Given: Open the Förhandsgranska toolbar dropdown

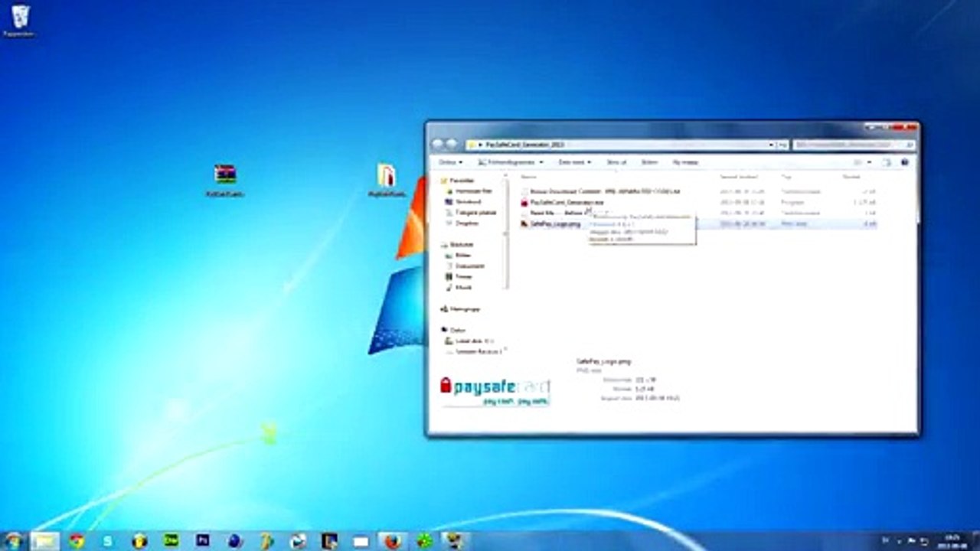Looking at the screenshot, I should [x=510, y=162].
